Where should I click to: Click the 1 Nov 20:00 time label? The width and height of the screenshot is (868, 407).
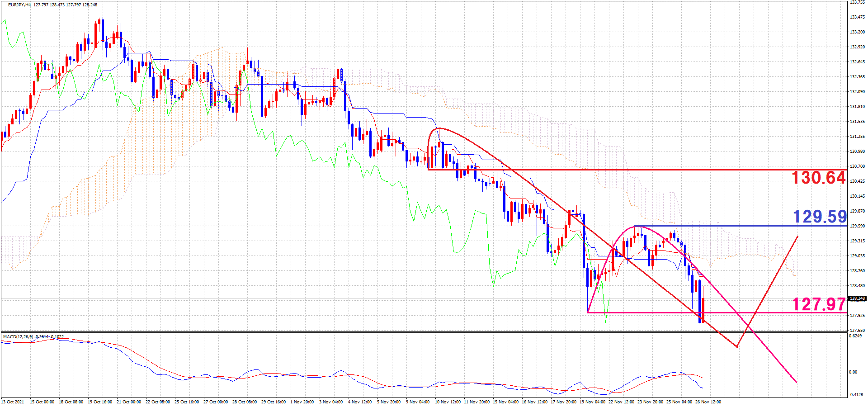tap(302, 402)
